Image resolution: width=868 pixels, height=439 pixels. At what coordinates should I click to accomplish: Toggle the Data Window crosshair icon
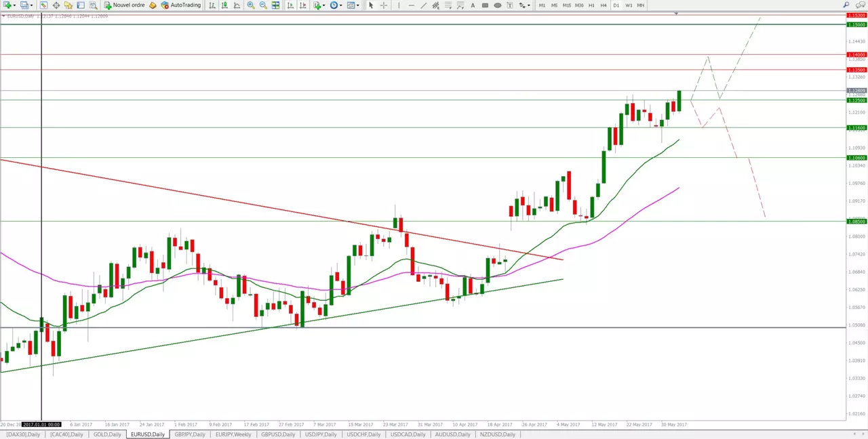[x=56, y=5]
